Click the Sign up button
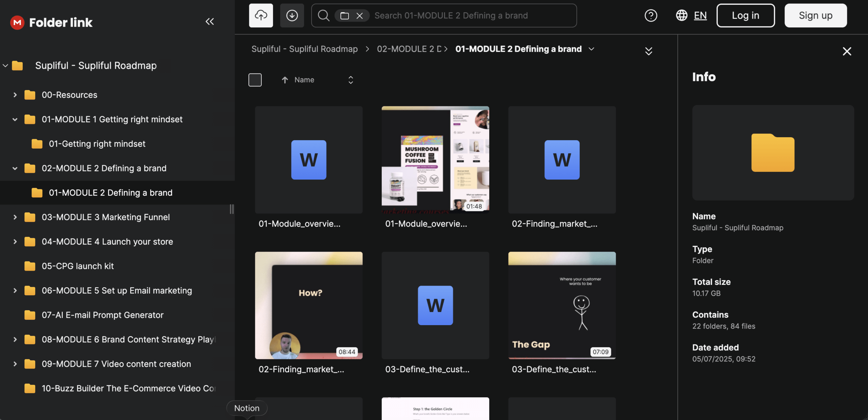This screenshot has width=868, height=420. pyautogui.click(x=815, y=16)
